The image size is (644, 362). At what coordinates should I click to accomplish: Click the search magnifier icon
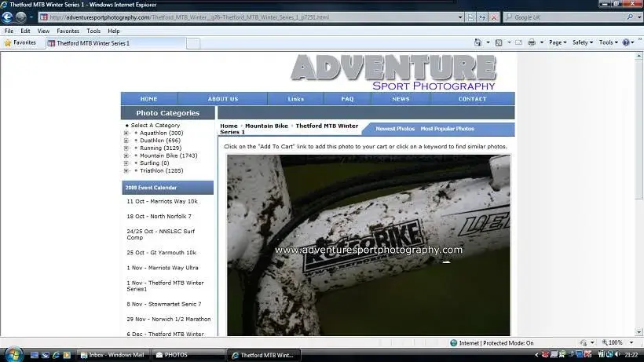pyautogui.click(x=630, y=17)
